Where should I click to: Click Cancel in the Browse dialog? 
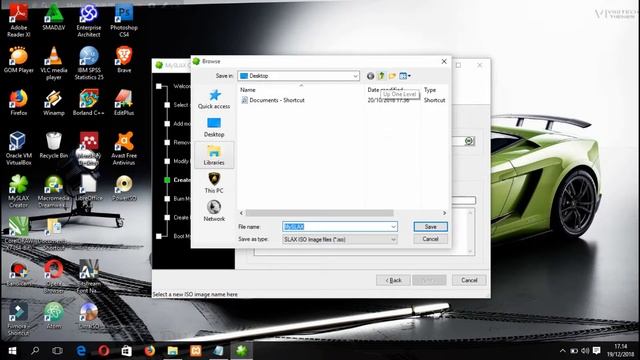(x=430, y=239)
